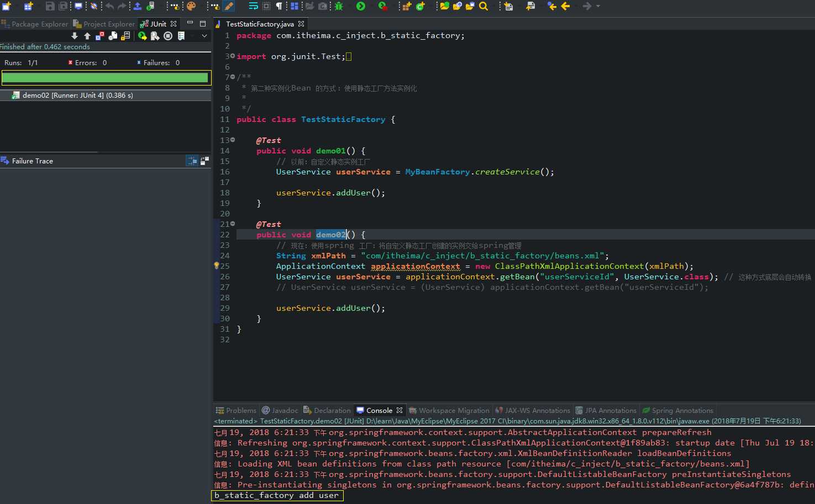
Task: Open the JUnit Test Run History icon
Action: coord(181,36)
